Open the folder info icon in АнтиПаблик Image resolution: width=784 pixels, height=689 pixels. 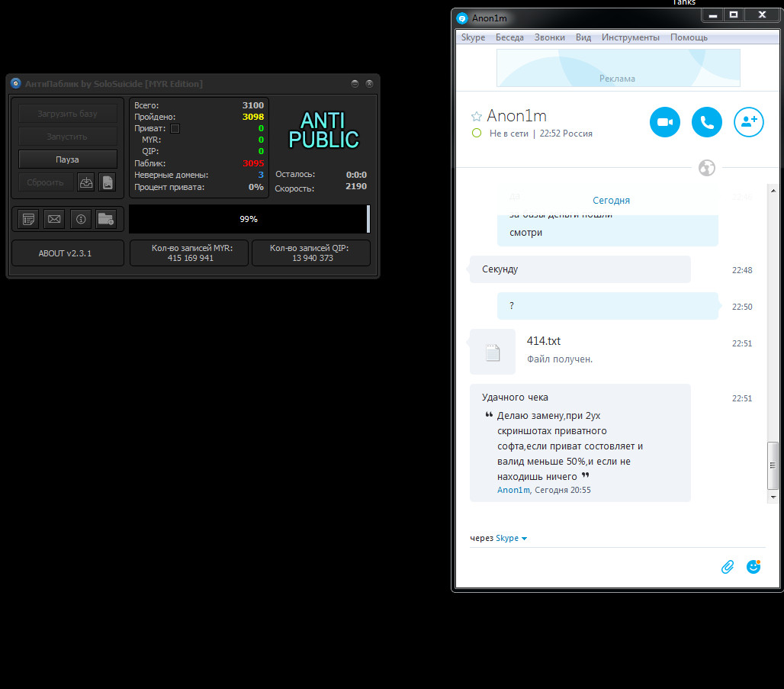coord(106,219)
